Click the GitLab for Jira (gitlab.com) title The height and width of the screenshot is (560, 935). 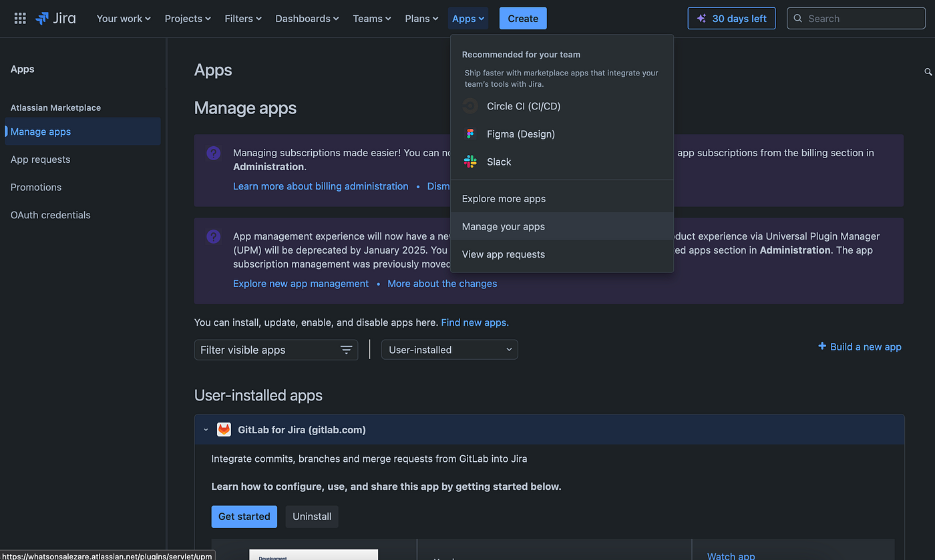pos(302,430)
